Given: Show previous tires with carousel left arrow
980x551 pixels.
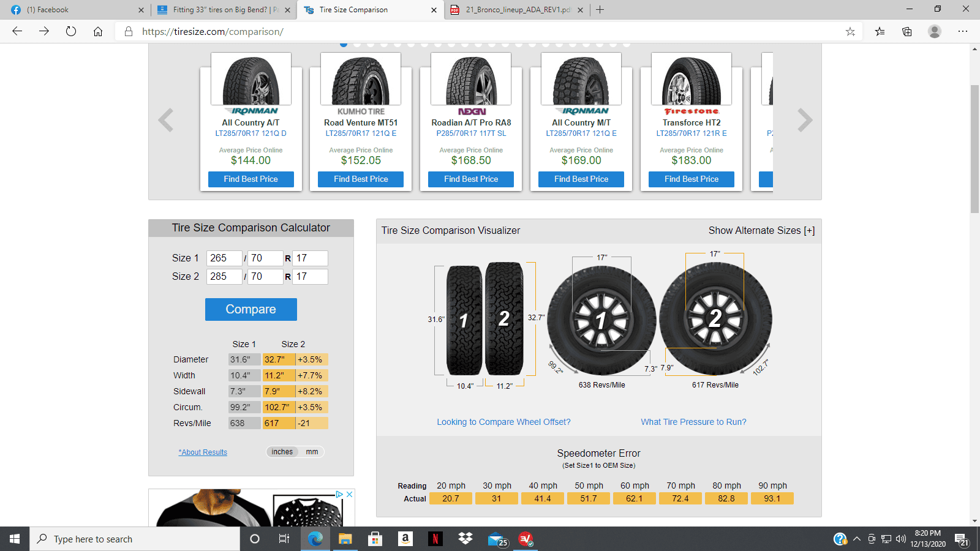Looking at the screenshot, I should [x=165, y=120].
